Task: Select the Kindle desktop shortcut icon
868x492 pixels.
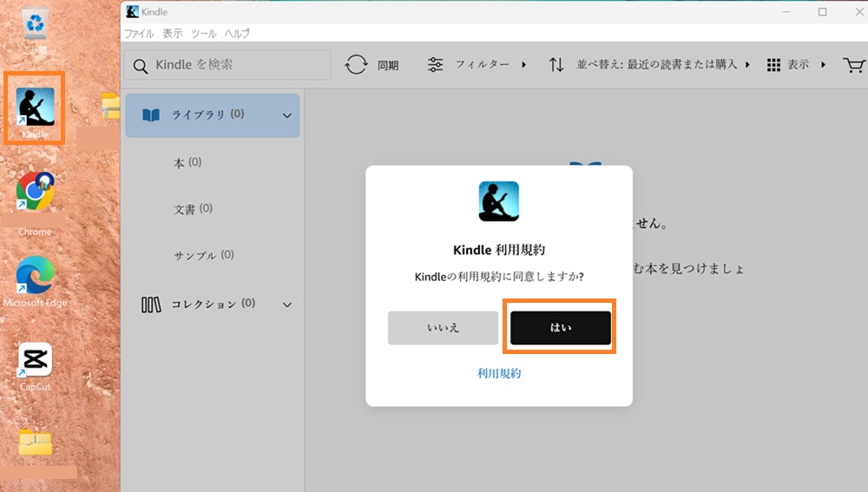Action: coord(35,108)
